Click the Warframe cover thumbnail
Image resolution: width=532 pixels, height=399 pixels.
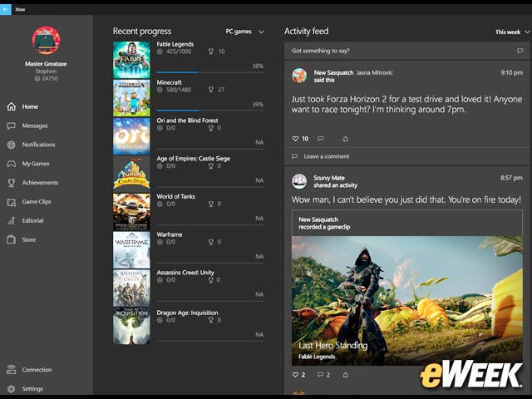coord(131,250)
